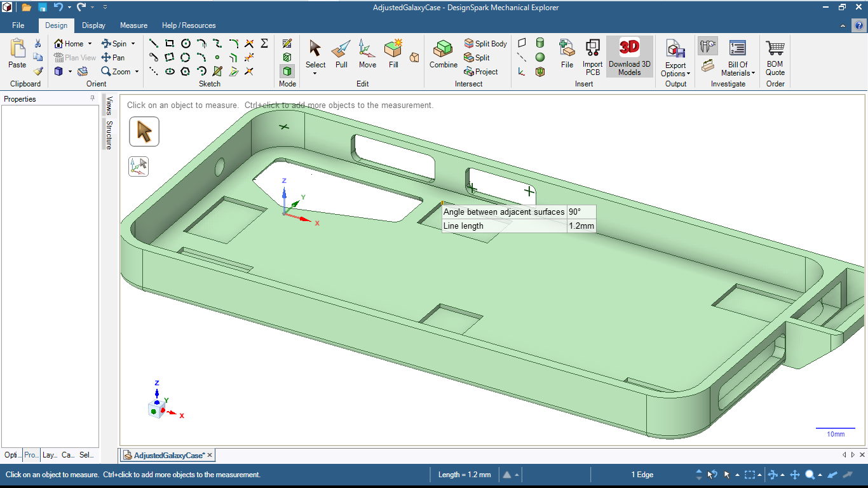
Task: Insert a sphere from Insert group
Action: [540, 57]
